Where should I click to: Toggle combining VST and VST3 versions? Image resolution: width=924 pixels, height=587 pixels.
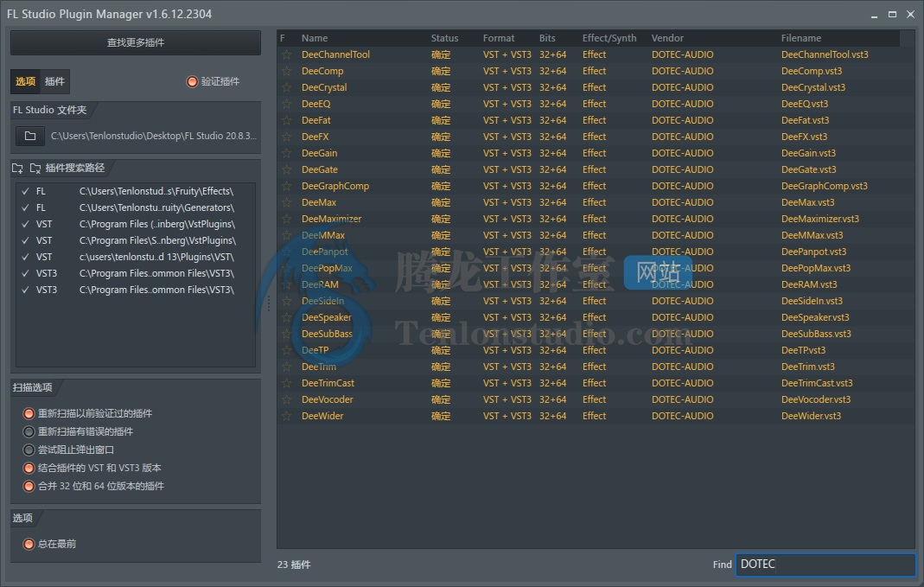click(29, 468)
